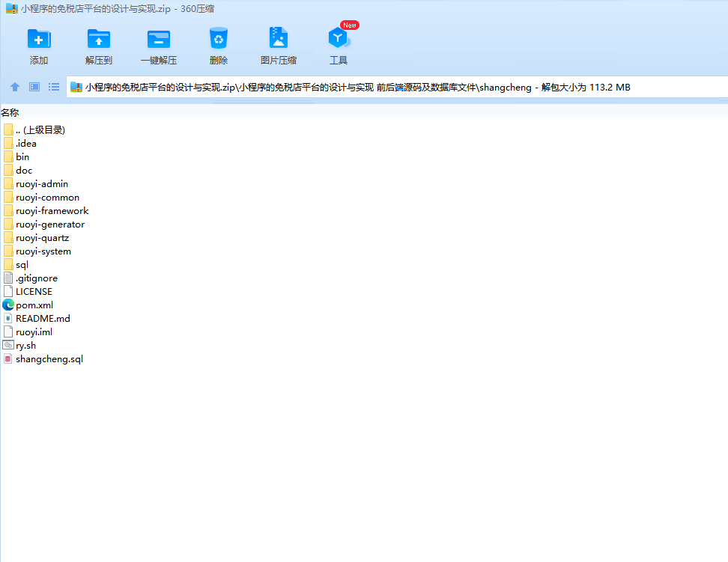
Task: Select the ry.sh script icon
Action: pos(8,345)
